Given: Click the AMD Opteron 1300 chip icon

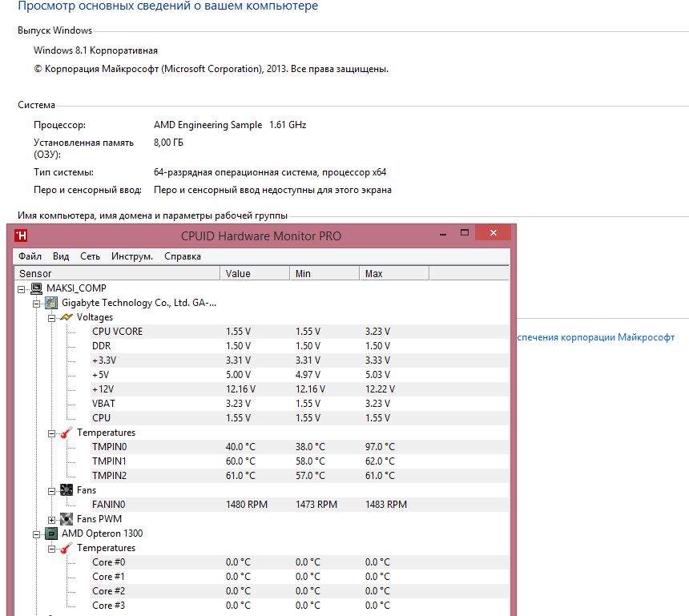Looking at the screenshot, I should 51,533.
